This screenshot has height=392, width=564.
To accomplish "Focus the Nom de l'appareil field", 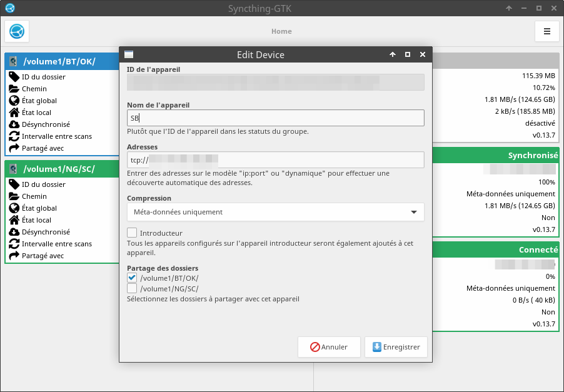I will pos(276,118).
